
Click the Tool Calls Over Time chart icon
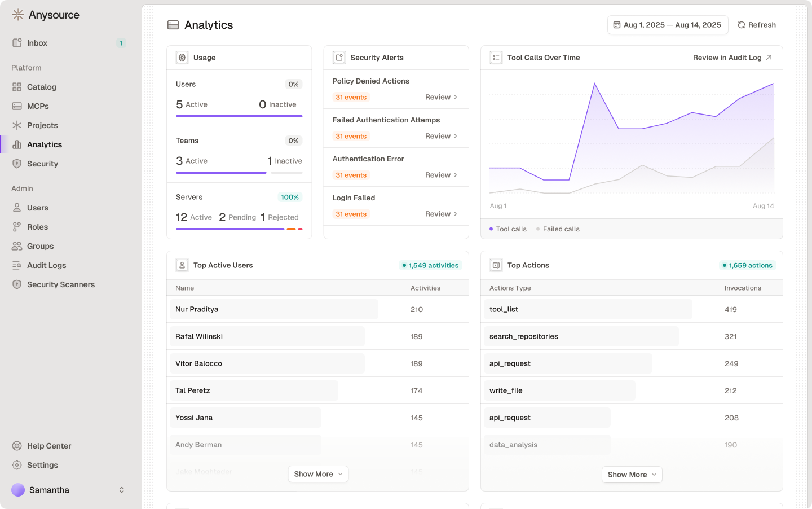click(x=496, y=57)
